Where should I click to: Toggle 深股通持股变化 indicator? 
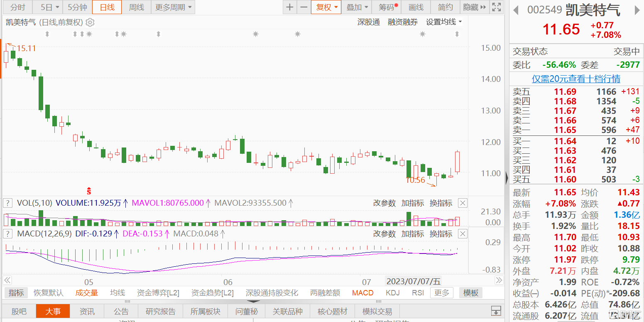pos(272,293)
